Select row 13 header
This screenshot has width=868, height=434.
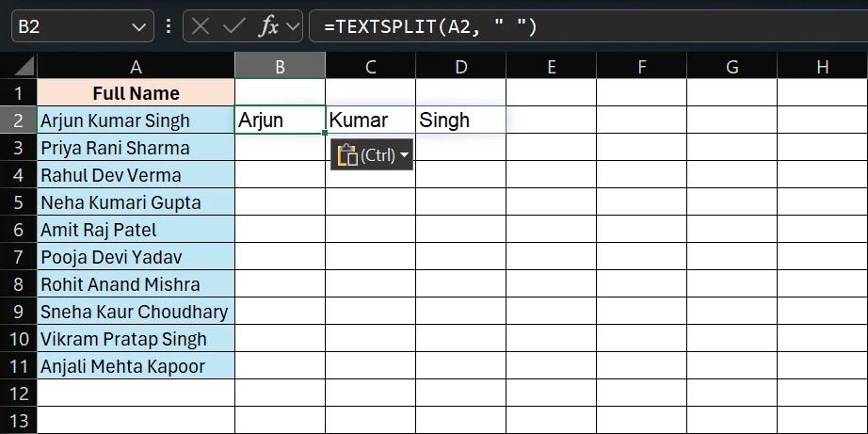point(18,420)
